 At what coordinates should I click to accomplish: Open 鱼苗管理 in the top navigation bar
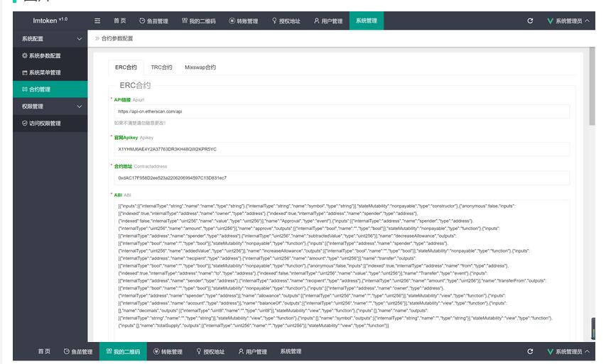point(153,21)
